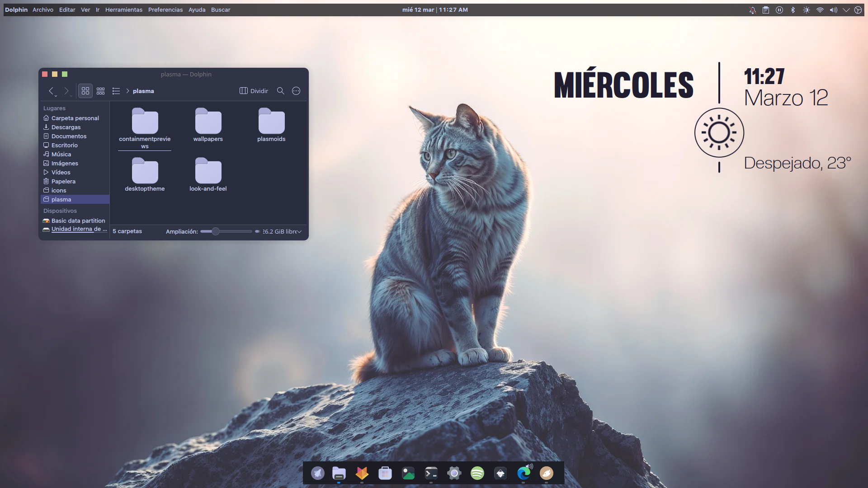
Task: Open Imágenes in the sidebar
Action: click(75, 163)
